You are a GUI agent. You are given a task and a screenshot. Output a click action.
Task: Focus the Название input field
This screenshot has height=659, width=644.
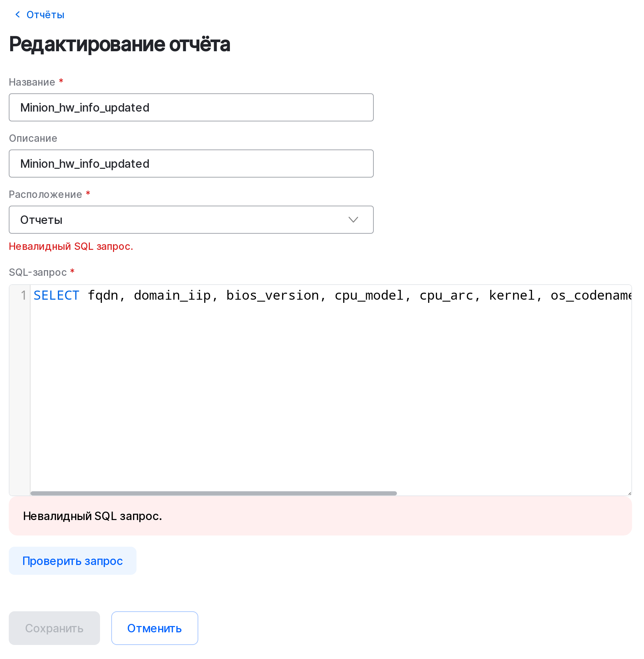(x=191, y=107)
